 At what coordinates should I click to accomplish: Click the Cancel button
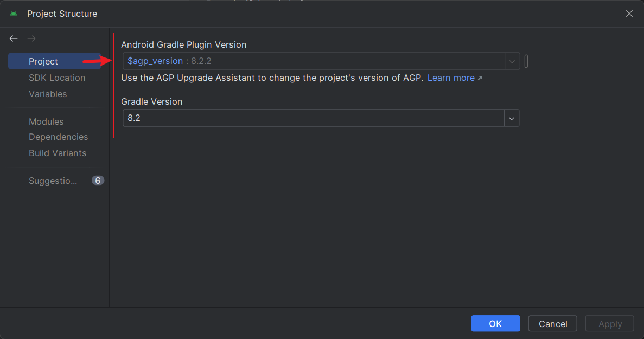pyautogui.click(x=552, y=323)
